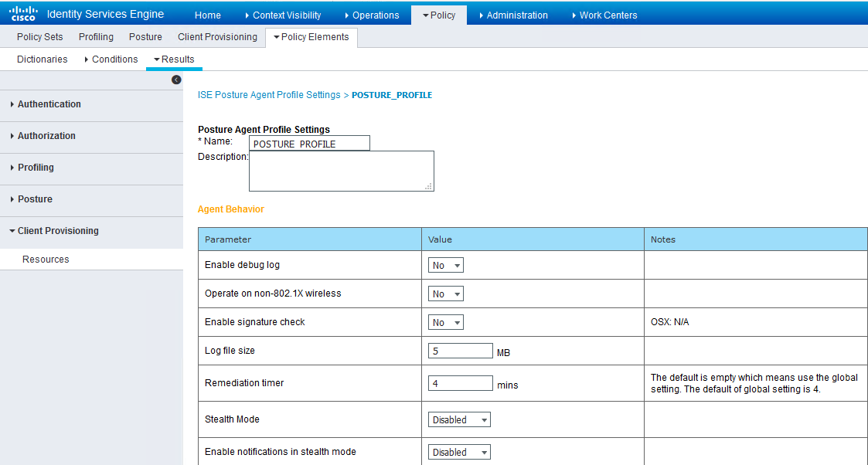Open the Stealth Mode dropdown

pyautogui.click(x=459, y=419)
